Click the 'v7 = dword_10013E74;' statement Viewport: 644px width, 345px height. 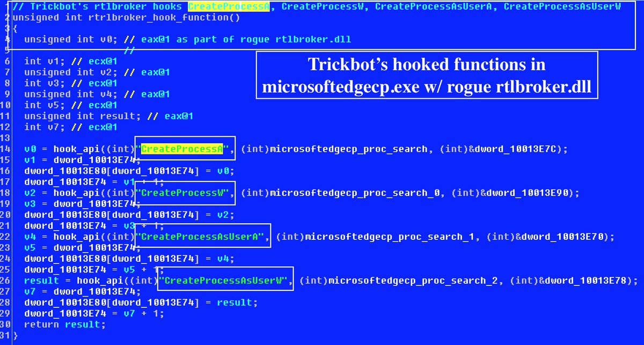[x=82, y=291]
